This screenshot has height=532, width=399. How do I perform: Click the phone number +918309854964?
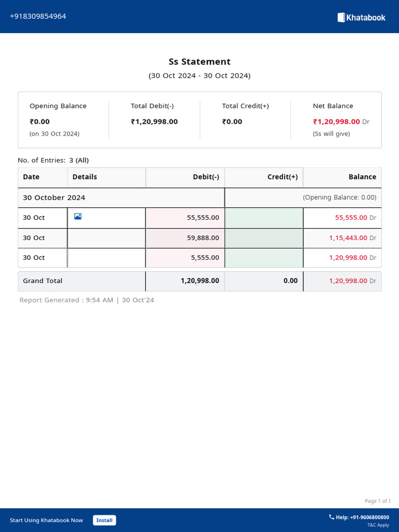38,16
